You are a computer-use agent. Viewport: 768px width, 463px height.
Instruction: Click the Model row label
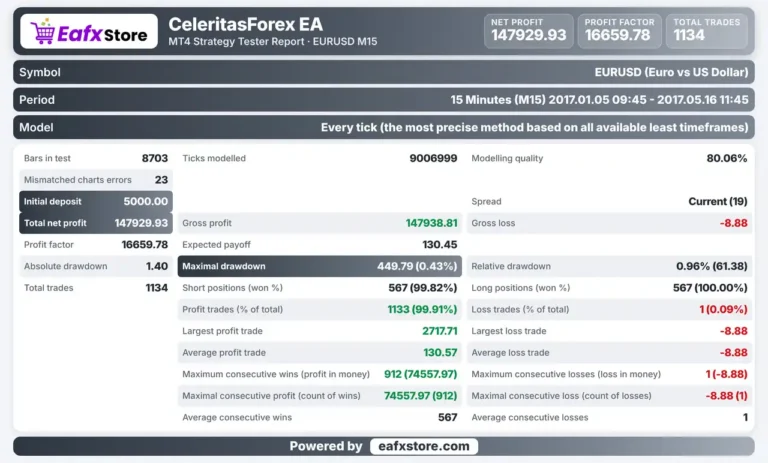(36, 127)
